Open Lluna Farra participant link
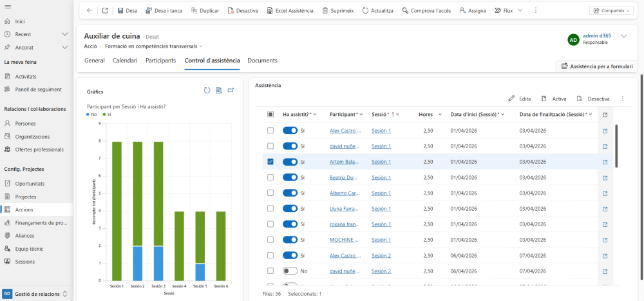The width and height of the screenshot is (644, 301). (345, 209)
